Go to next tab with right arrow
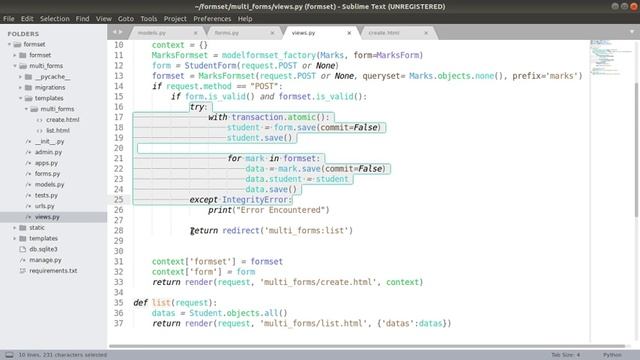 (x=120, y=32)
